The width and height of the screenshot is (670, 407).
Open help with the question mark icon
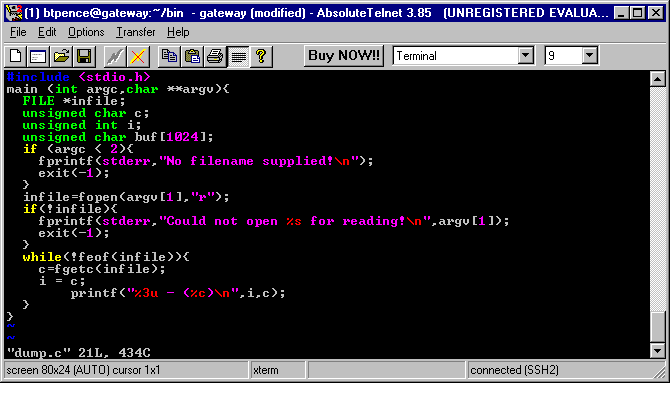pos(261,56)
